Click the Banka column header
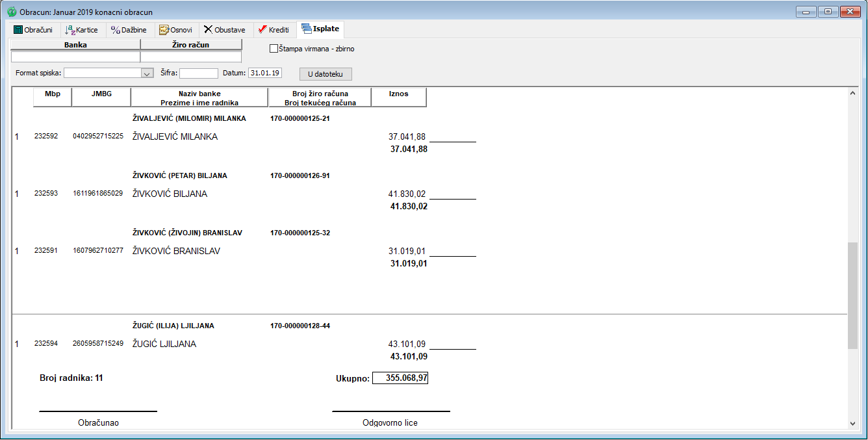Screen dimensions: 868x440 pos(75,45)
